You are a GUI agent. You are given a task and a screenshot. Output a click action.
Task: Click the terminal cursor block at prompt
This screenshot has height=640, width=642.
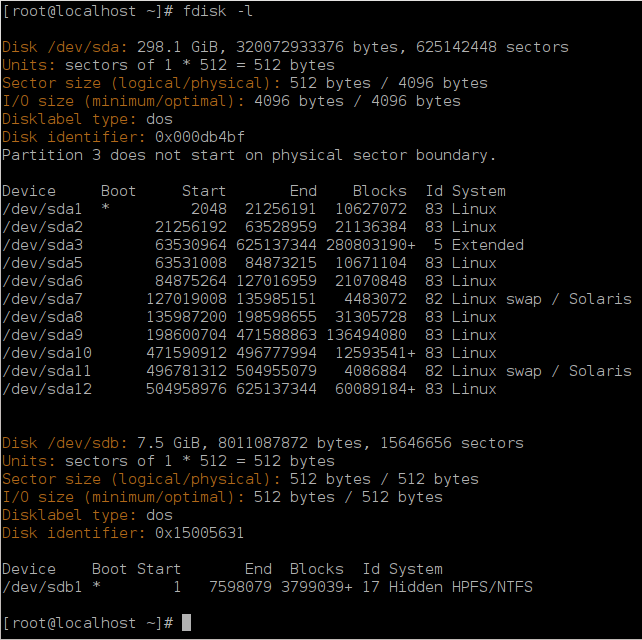186,622
